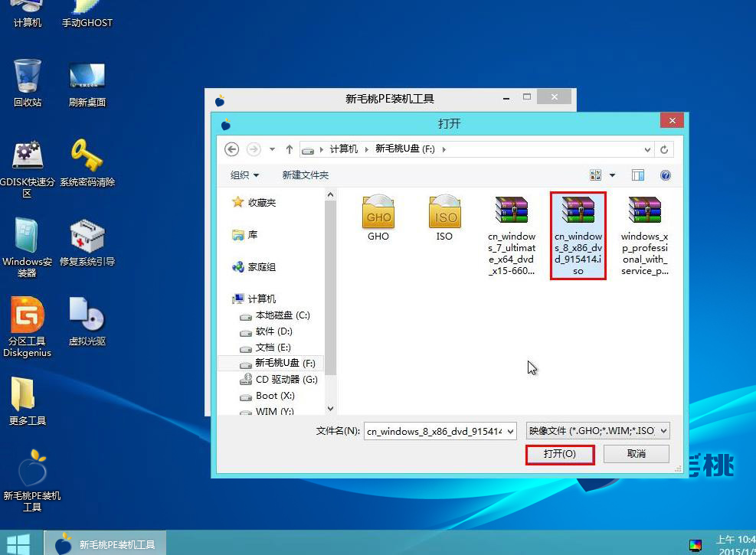Click navigation pane scroll down arrow
Image resolution: width=756 pixels, height=555 pixels.
[330, 409]
